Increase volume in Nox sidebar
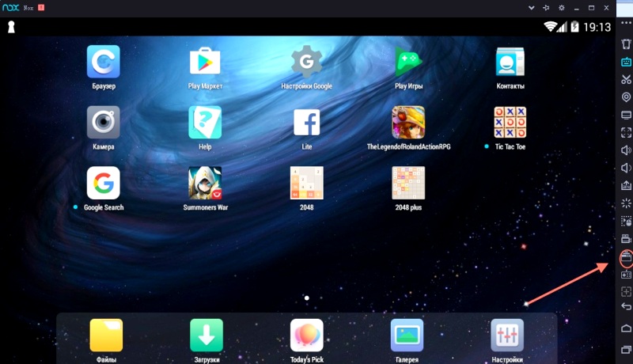The image size is (633, 364). point(626,150)
